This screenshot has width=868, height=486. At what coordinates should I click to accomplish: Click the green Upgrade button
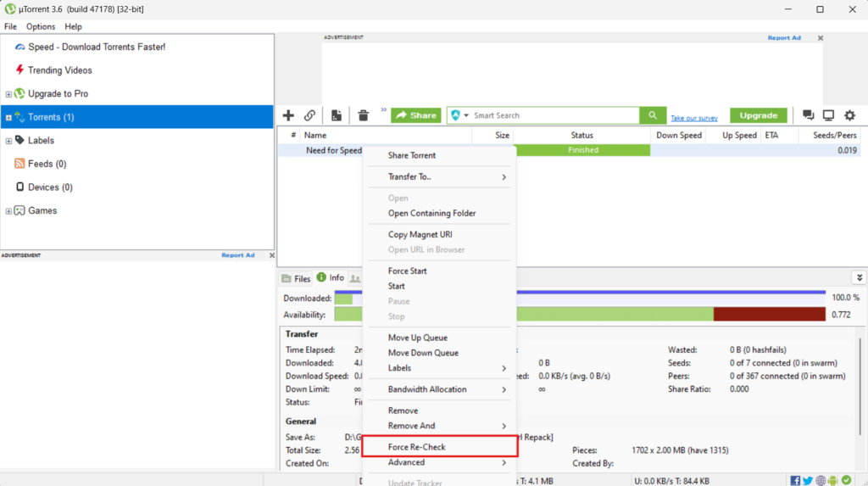click(759, 115)
